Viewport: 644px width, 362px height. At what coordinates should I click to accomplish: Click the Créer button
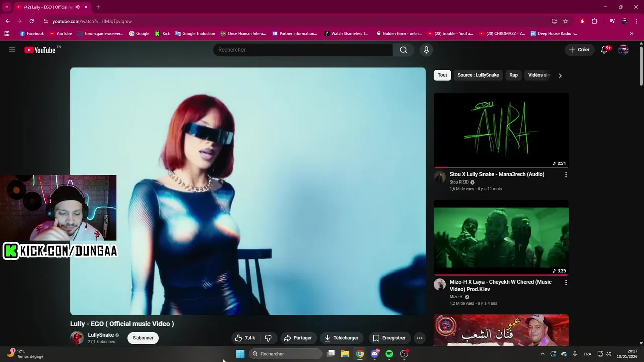pyautogui.click(x=579, y=50)
